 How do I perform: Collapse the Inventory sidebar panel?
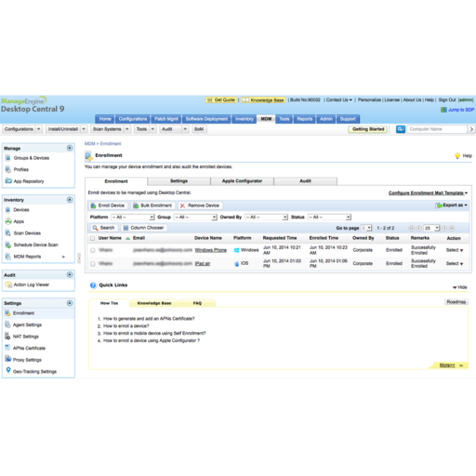(70, 200)
